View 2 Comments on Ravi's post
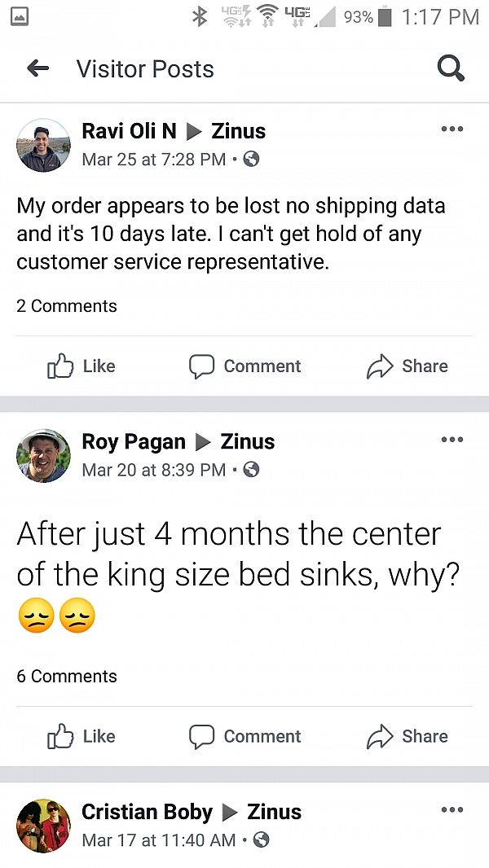 (67, 305)
